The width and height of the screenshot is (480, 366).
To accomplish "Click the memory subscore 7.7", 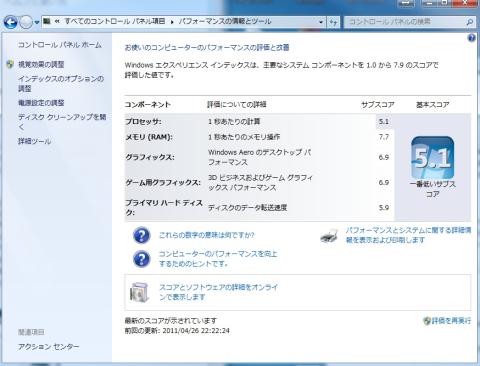I will pyautogui.click(x=384, y=137).
